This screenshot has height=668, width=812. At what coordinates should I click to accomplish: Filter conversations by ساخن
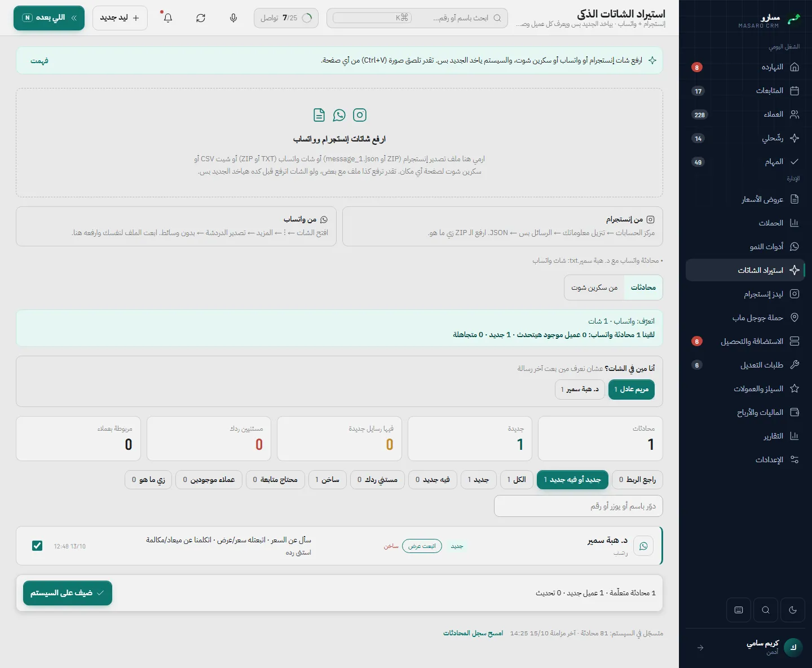click(x=327, y=480)
